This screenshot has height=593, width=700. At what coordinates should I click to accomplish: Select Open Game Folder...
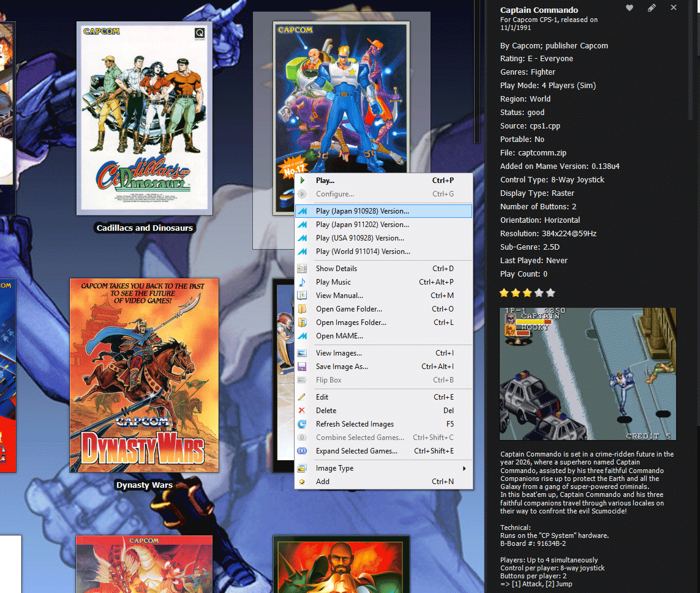(383, 309)
